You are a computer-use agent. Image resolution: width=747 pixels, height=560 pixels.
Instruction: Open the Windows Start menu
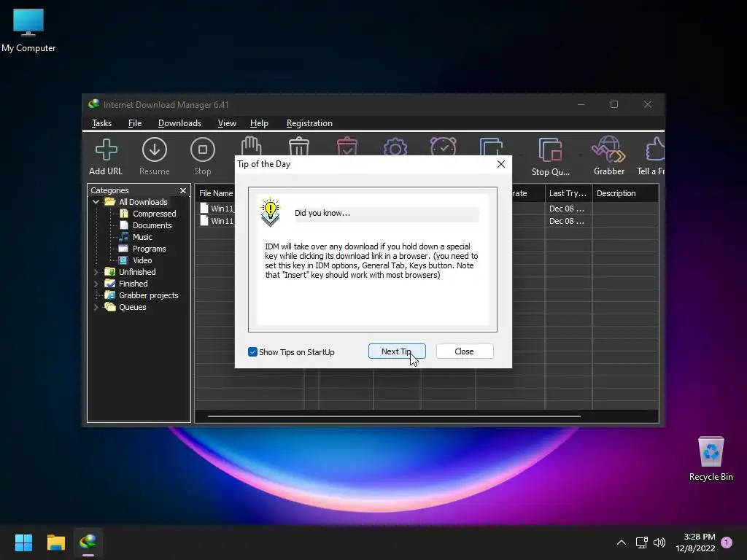coord(23,542)
